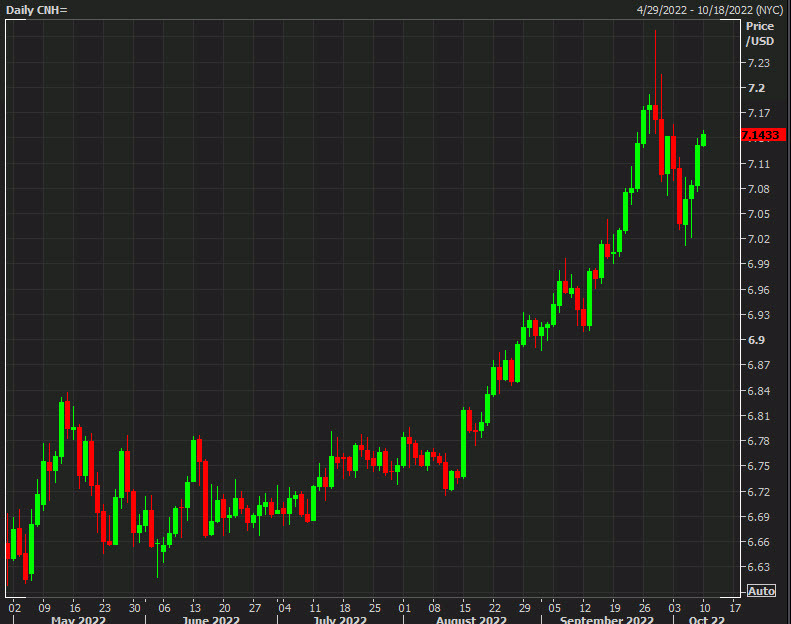Screen dimensions: 791x624
Task: Click the 6.84 price axis label
Action: 759,391
